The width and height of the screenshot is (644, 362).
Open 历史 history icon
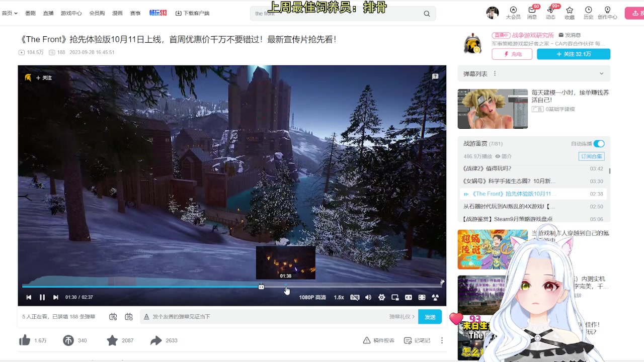coord(589,13)
